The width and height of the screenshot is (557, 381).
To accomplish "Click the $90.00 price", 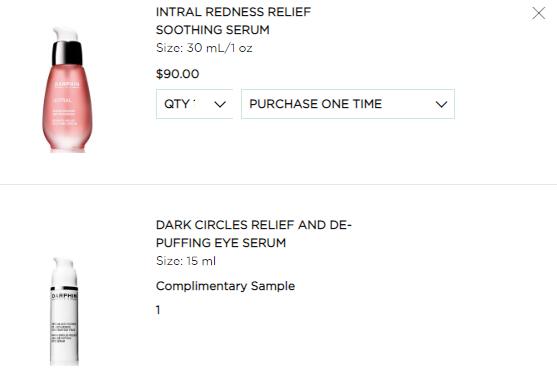I will (178, 74).
